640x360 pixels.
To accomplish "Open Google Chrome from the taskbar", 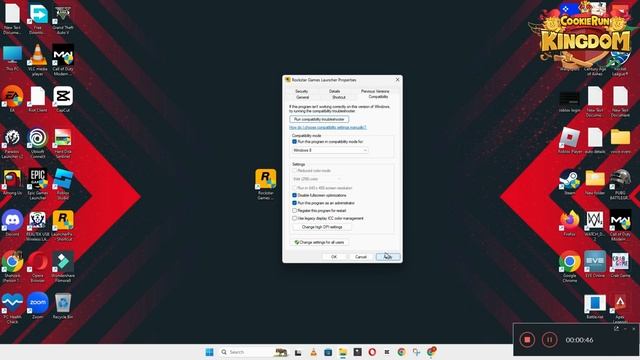I will (401, 352).
